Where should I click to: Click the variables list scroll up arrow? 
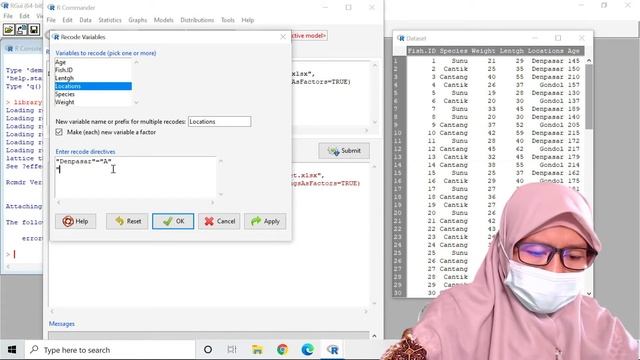coord(136,62)
